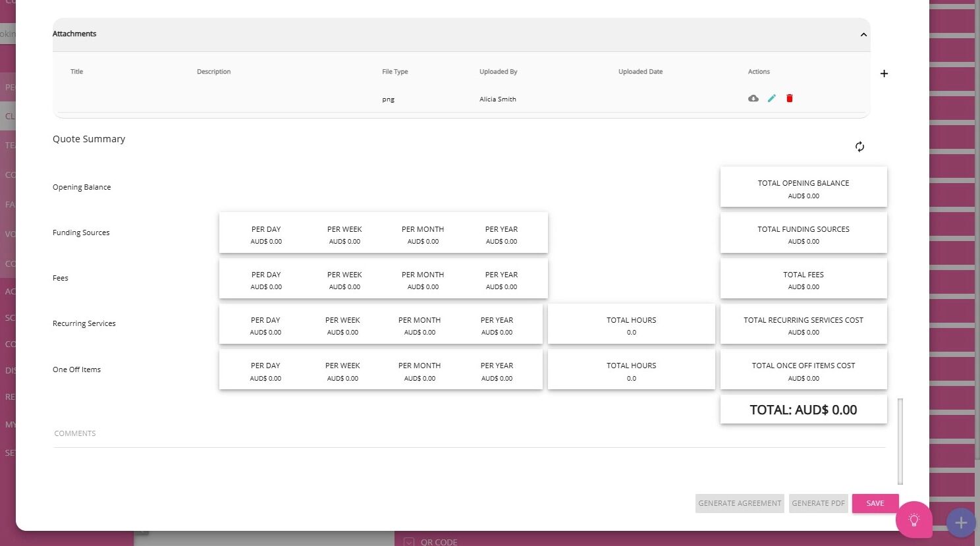Viewport: 980px width, 546px height.
Task: Click the One Off Items row label
Action: [77, 369]
